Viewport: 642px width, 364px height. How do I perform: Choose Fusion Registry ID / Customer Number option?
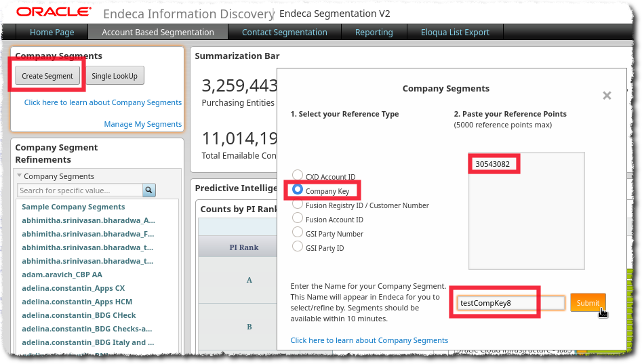298,204
